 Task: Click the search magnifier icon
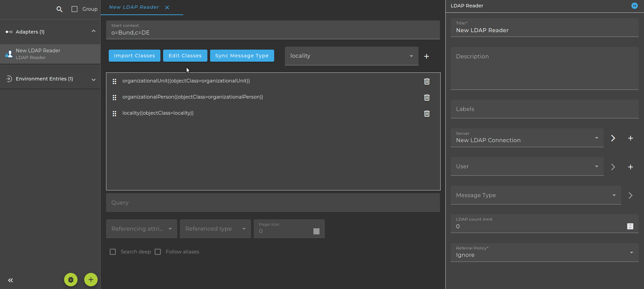pyautogui.click(x=59, y=9)
